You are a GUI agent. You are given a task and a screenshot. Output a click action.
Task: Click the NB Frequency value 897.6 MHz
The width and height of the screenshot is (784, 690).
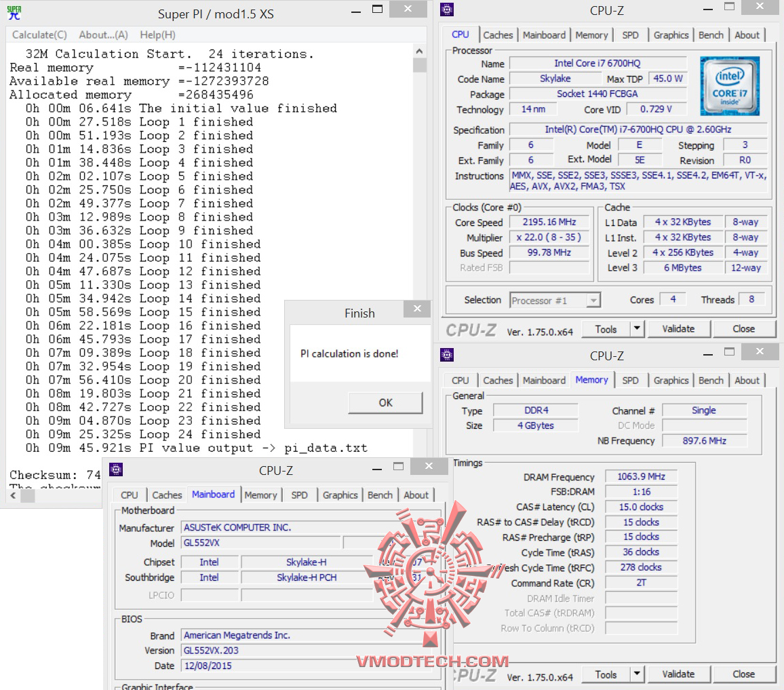click(705, 441)
